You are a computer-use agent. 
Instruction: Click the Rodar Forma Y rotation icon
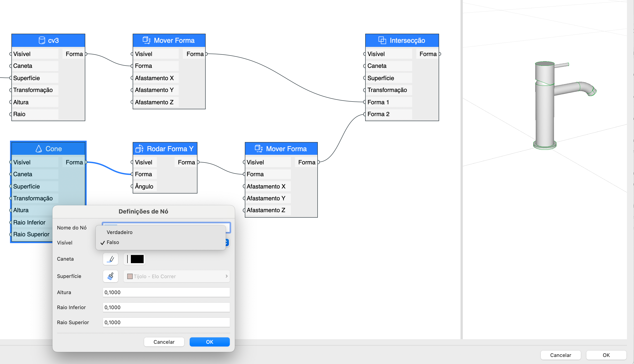[140, 148]
